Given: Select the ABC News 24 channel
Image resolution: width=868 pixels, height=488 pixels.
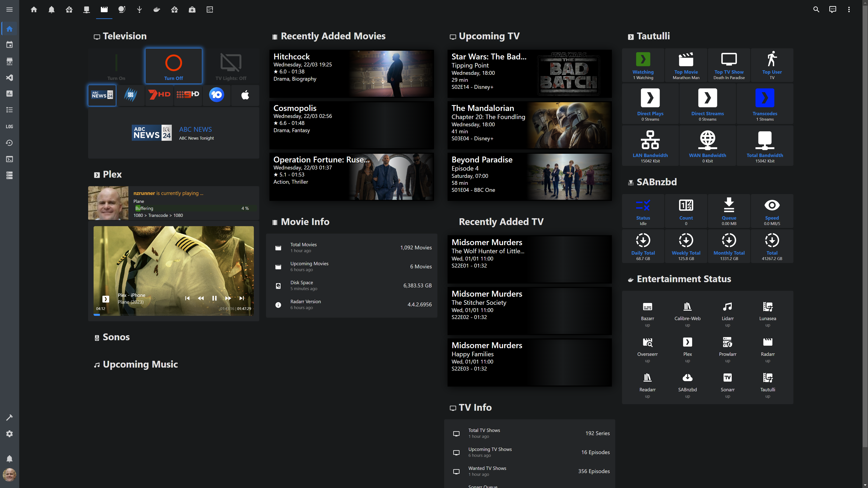Looking at the screenshot, I should click(x=102, y=95).
